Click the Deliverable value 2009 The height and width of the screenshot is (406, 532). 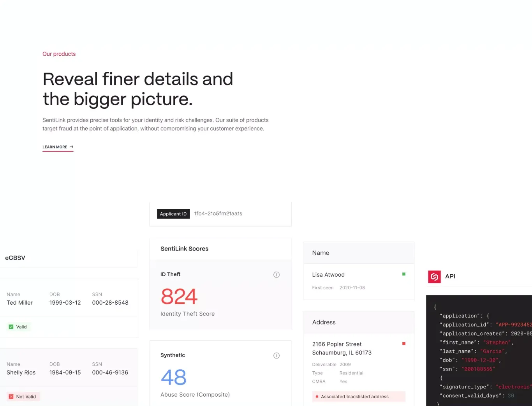click(345, 365)
